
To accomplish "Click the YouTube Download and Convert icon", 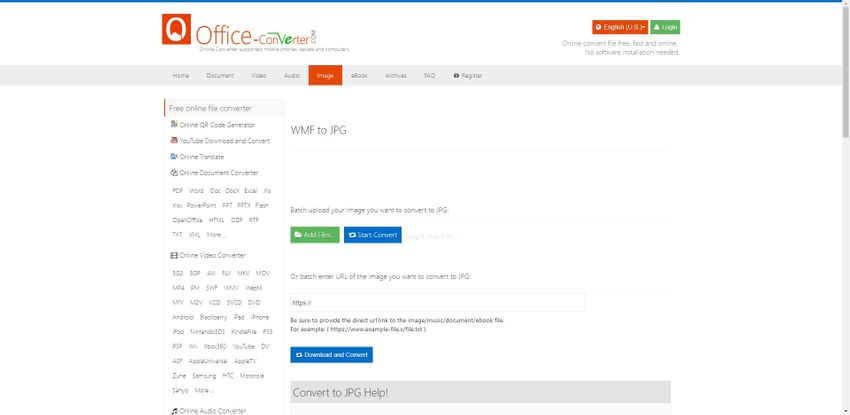I will coord(174,141).
